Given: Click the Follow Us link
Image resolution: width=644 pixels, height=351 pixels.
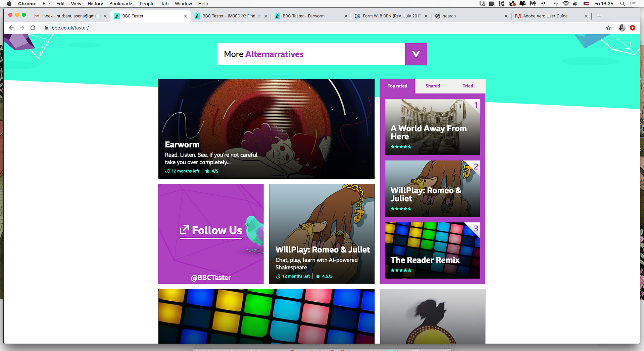Looking at the screenshot, I should click(211, 231).
